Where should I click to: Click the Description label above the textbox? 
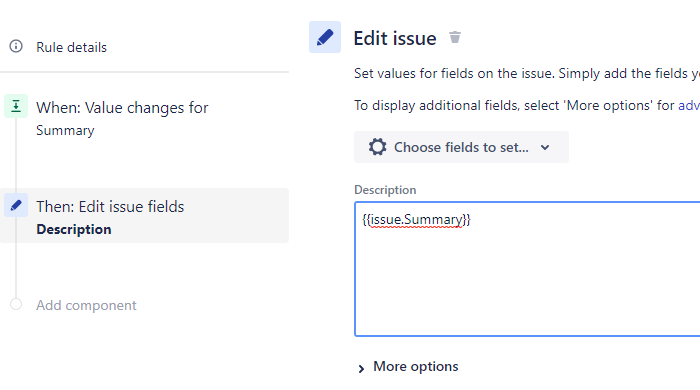point(385,190)
